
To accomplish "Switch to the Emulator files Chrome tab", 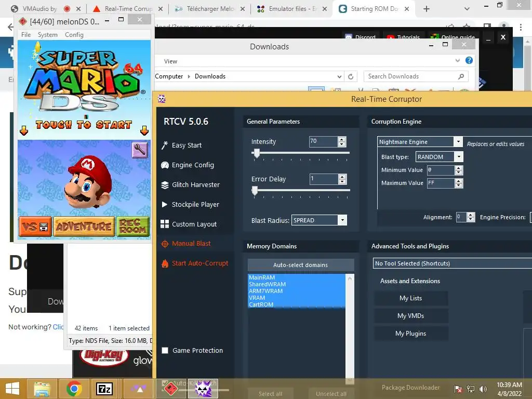I will (291, 9).
